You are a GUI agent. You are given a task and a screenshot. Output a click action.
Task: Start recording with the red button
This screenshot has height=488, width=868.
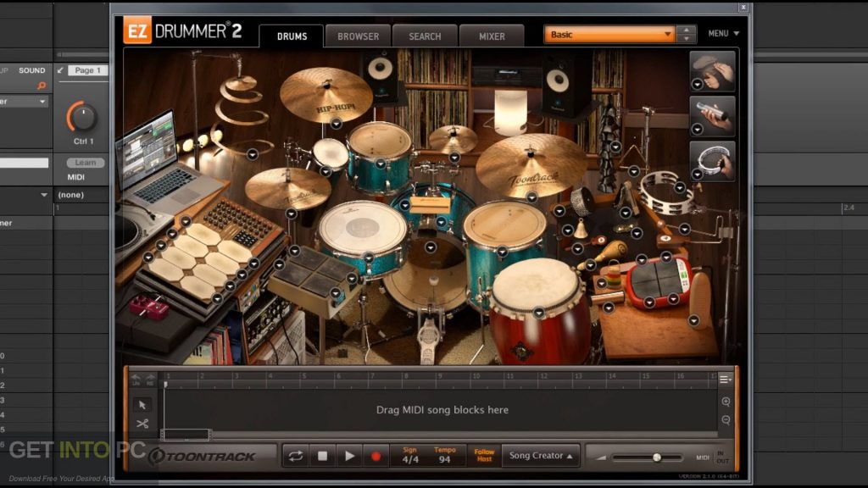[x=376, y=456]
